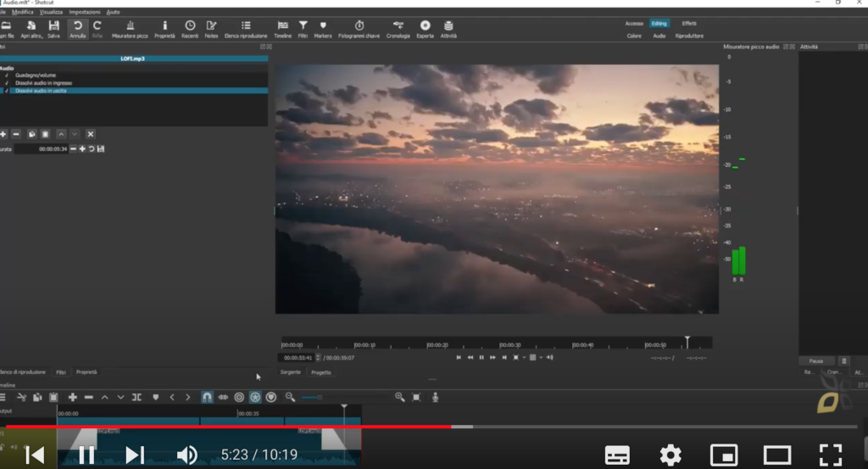This screenshot has width=868, height=469.
Task: Switch to the Proprietà bottom tab
Action: pos(86,372)
